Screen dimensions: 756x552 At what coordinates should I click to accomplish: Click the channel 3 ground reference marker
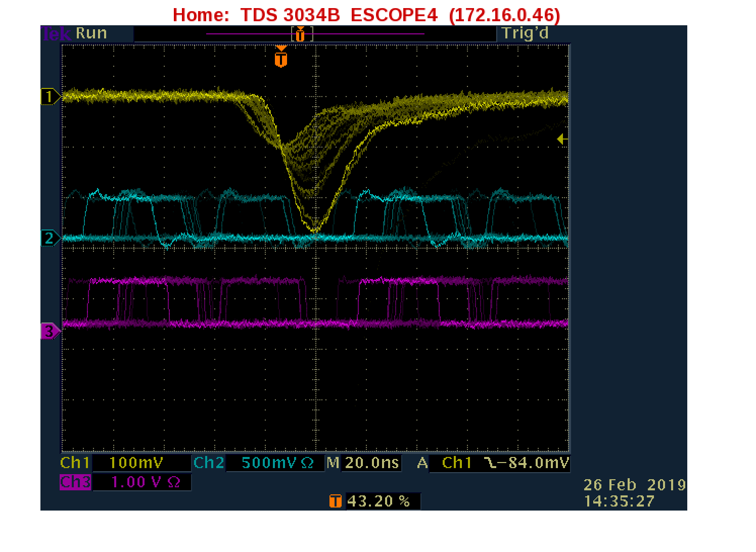point(50,332)
